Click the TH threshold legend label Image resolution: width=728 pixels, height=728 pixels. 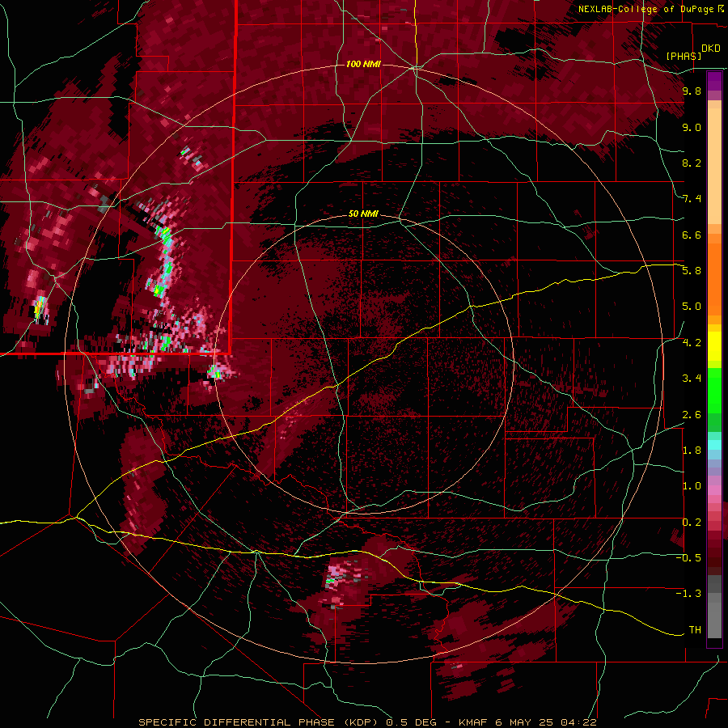pos(695,630)
